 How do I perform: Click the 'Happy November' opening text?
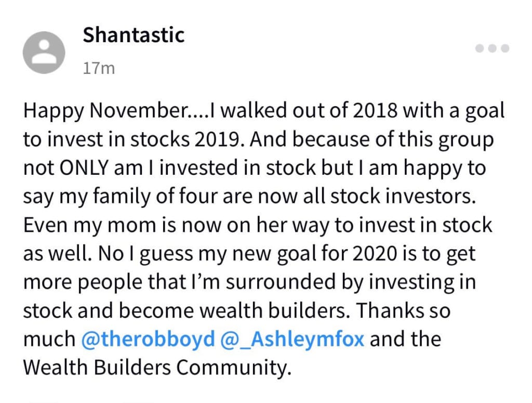[109, 111]
